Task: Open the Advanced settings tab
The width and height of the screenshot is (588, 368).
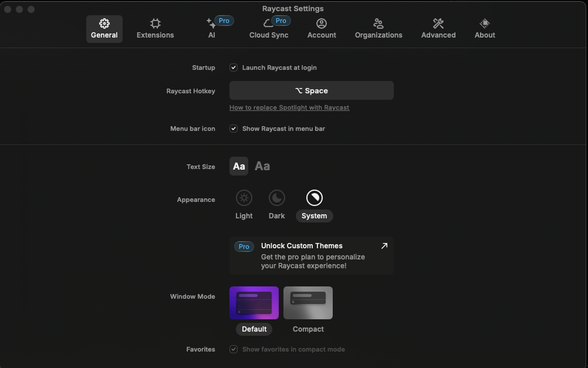Action: [438, 29]
